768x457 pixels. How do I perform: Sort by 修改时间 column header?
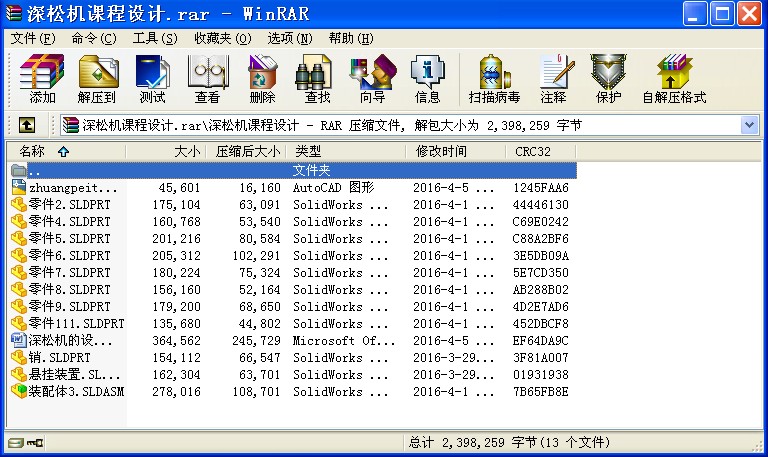[x=456, y=151]
